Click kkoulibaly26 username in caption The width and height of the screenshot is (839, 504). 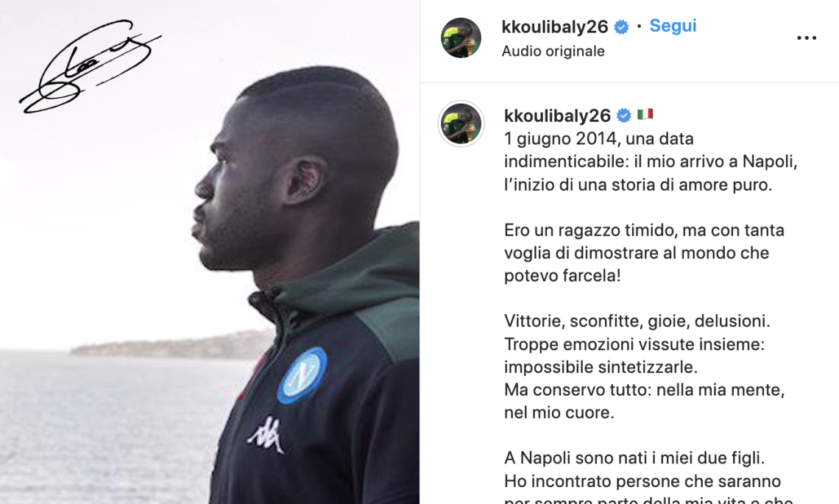[x=557, y=116]
